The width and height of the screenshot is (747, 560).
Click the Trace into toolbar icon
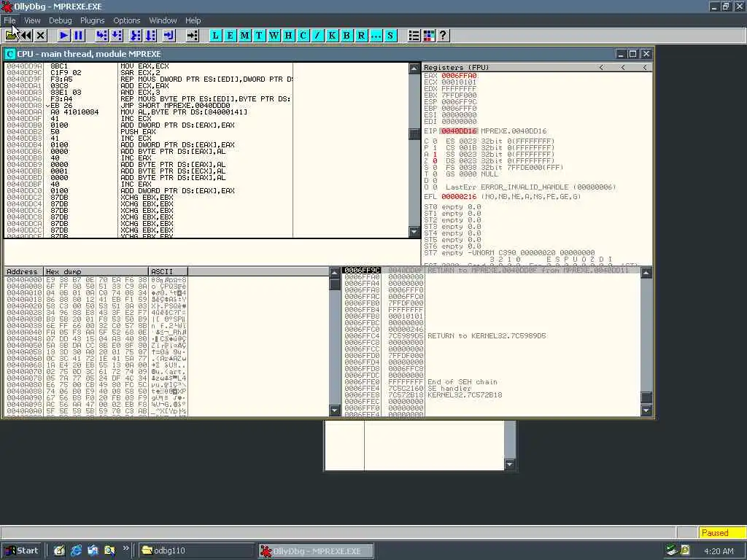pyautogui.click(x=136, y=35)
